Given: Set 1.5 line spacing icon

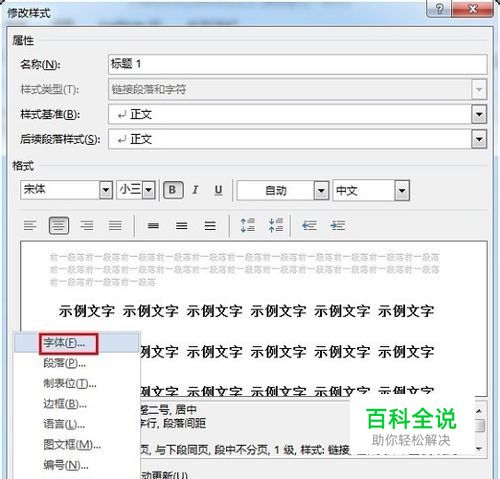Looking at the screenshot, I should tap(182, 226).
